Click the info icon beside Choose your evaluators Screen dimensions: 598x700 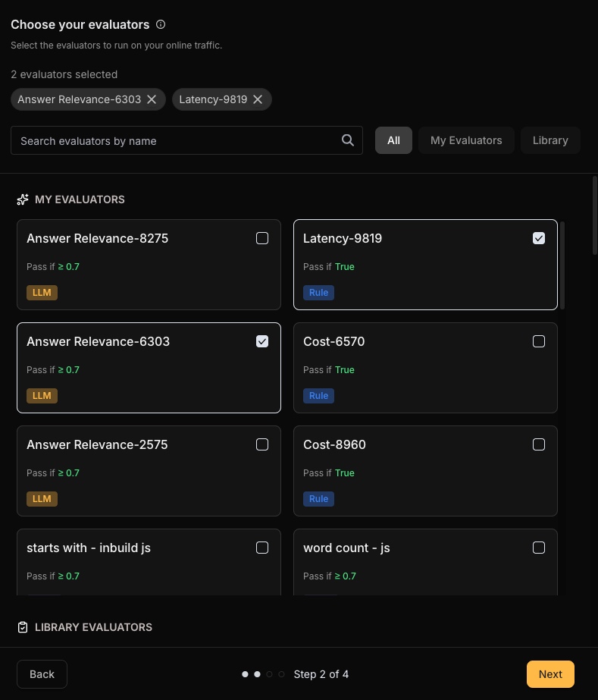click(x=161, y=24)
